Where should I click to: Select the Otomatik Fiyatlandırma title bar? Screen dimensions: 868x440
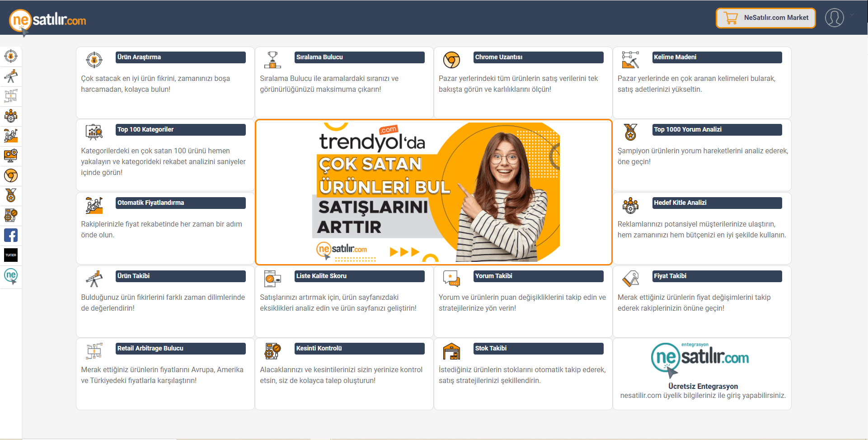180,203
